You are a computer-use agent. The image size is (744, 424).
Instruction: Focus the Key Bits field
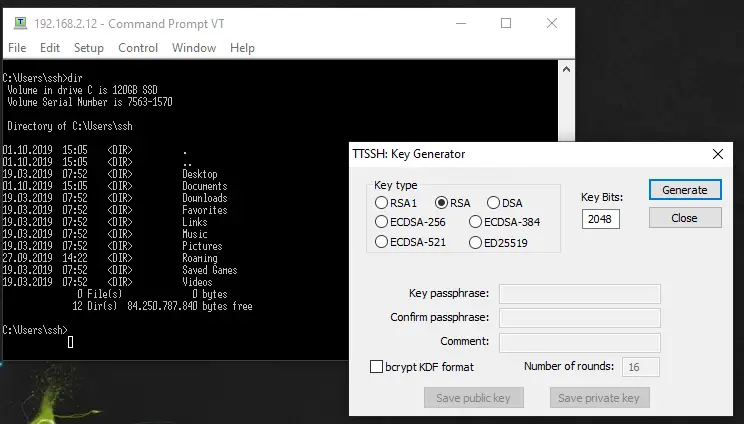601,219
